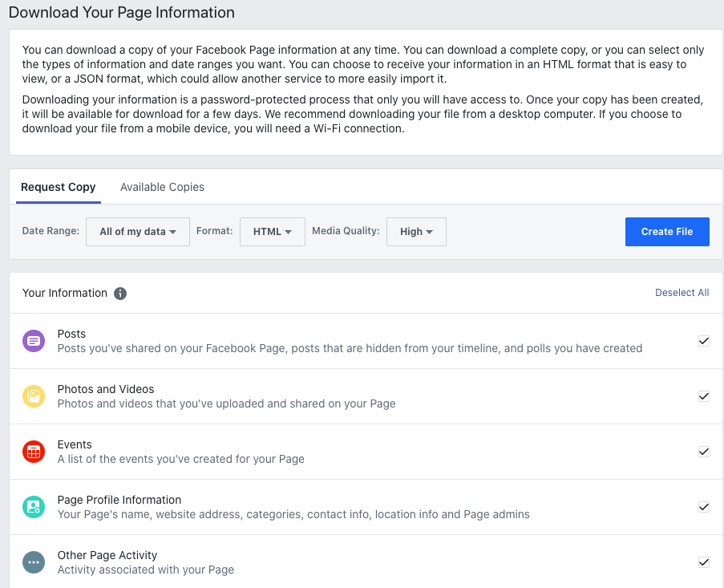This screenshot has width=724, height=588.
Task: Click the 'Download Your Page Information' heading
Action: point(121,13)
